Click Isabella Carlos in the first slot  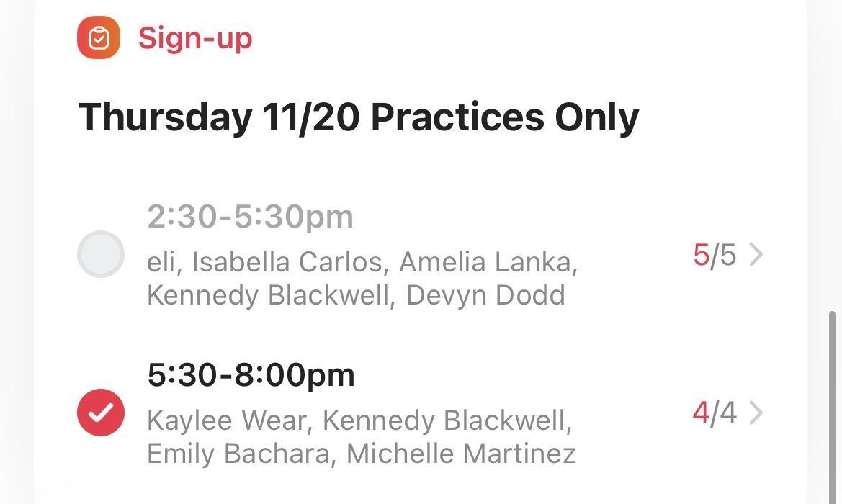(287, 262)
